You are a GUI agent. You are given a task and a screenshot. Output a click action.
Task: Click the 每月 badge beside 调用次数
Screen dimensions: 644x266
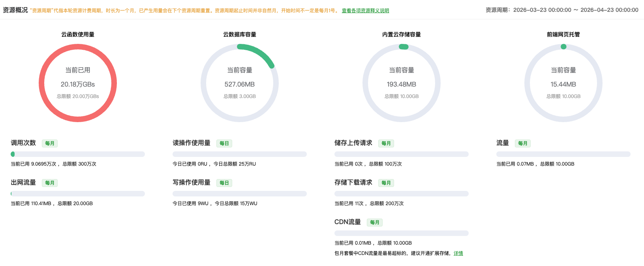(x=50, y=143)
